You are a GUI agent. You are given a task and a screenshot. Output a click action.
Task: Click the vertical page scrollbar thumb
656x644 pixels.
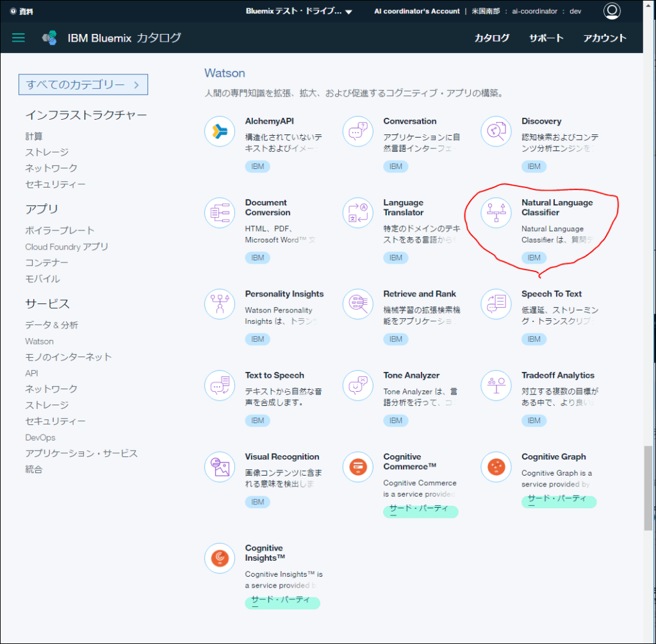click(x=648, y=488)
